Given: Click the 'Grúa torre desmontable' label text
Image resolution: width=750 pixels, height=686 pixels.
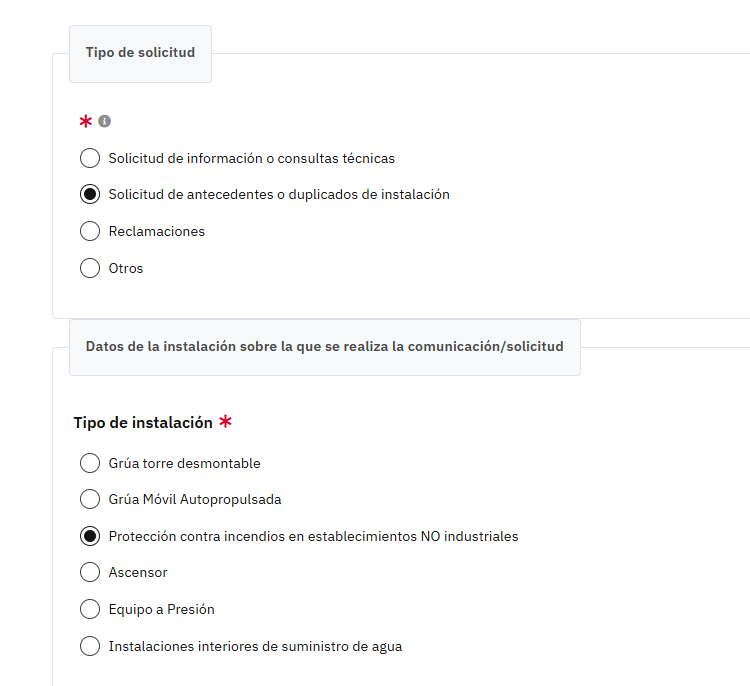Looking at the screenshot, I should coord(184,464).
